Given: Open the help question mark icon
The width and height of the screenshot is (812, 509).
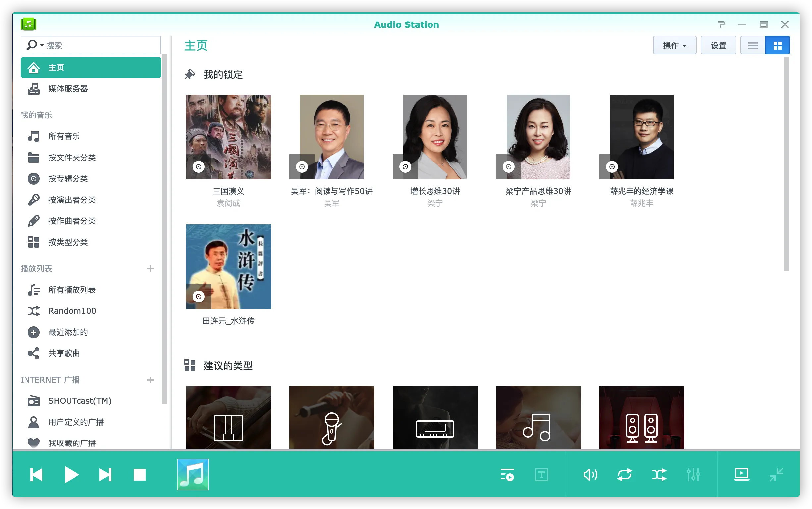Looking at the screenshot, I should (x=721, y=24).
